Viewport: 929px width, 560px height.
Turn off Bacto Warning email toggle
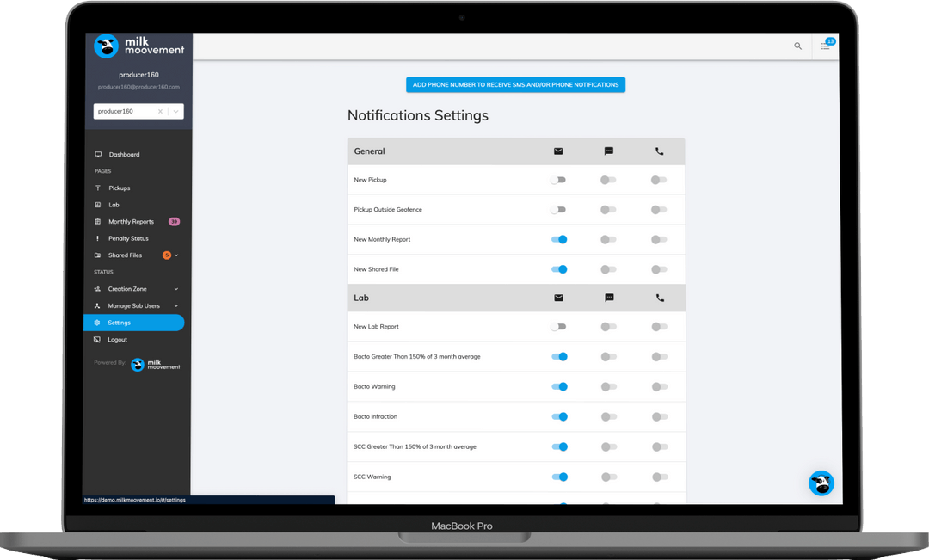click(x=559, y=386)
